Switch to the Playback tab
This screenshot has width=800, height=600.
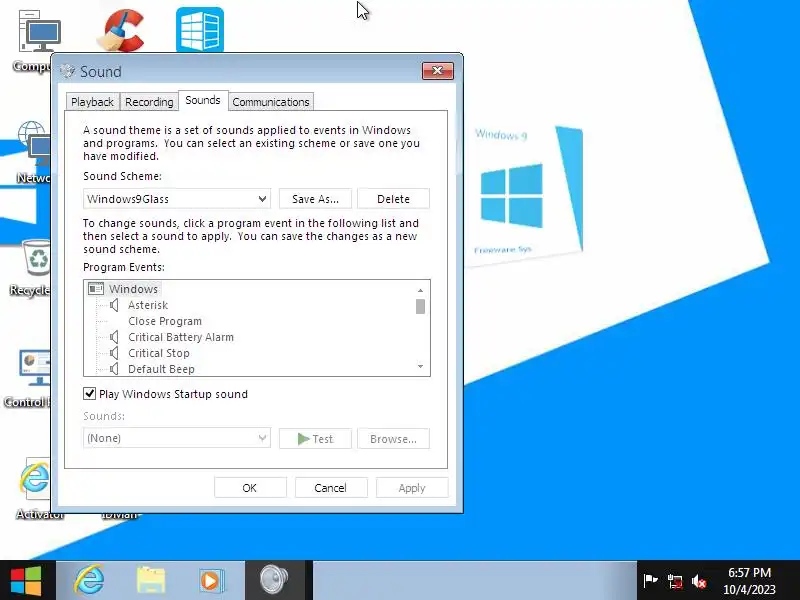coord(92,102)
